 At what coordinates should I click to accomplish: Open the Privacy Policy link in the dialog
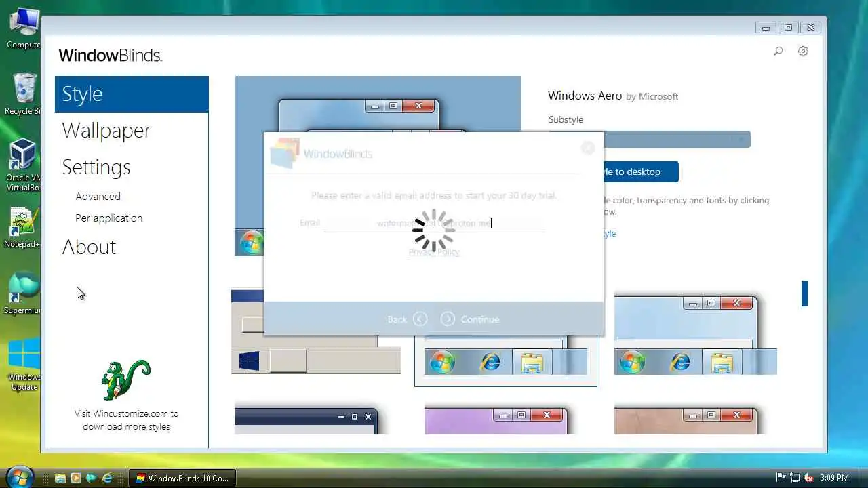434,251
